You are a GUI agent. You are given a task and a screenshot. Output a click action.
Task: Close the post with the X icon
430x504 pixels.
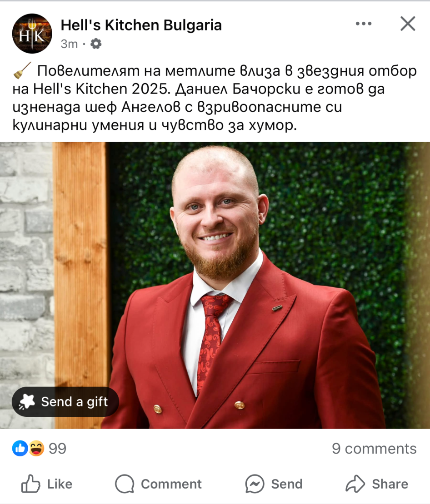pos(408,24)
